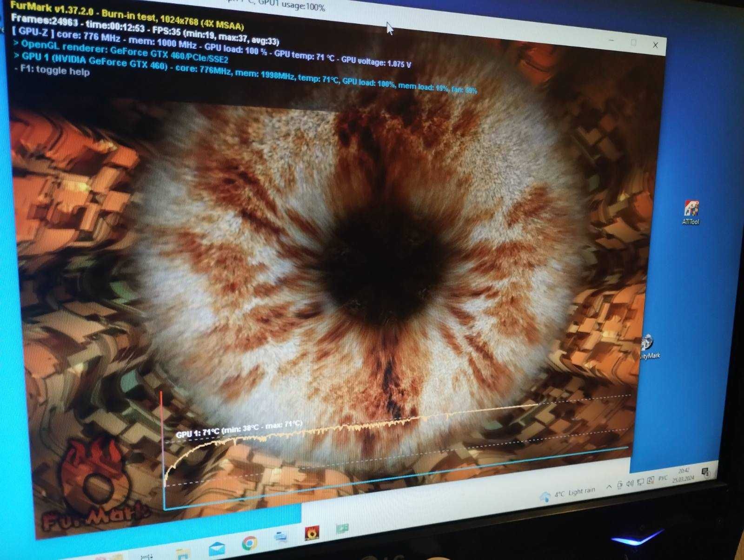Screen dimensions: 744x560
Task: Open the picture-like tray icon beside РУС
Action: click(x=651, y=480)
